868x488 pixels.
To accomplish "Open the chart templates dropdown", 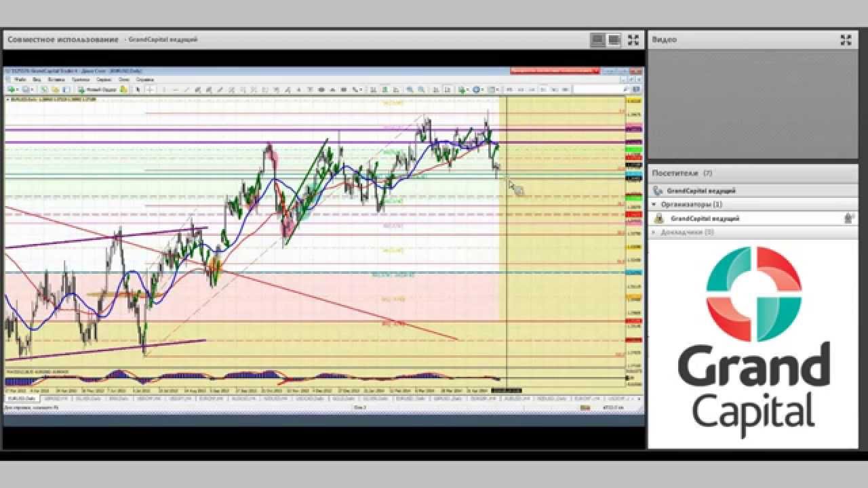I will (x=492, y=89).
